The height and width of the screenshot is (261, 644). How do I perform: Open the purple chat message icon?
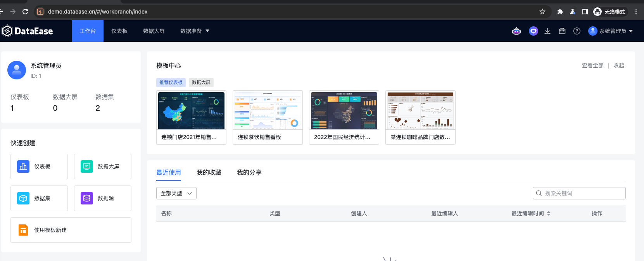click(x=534, y=31)
